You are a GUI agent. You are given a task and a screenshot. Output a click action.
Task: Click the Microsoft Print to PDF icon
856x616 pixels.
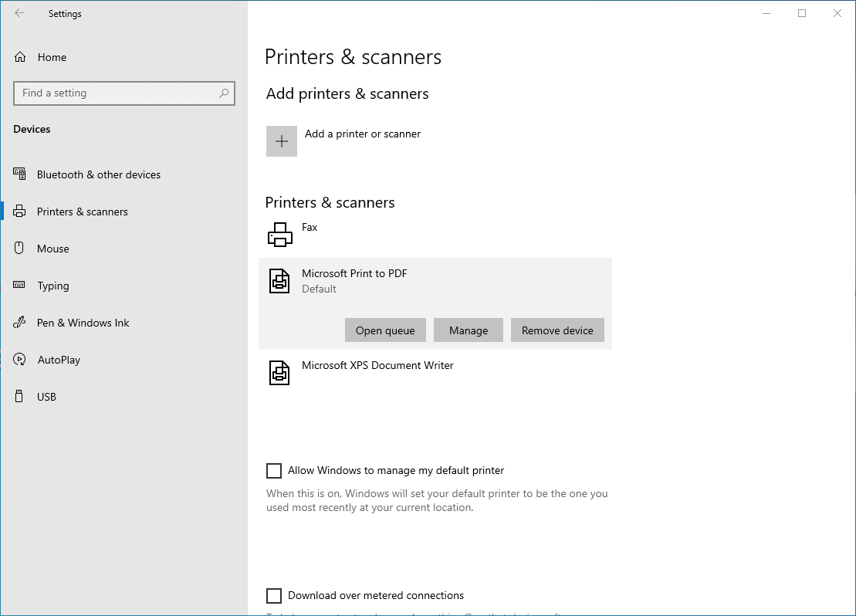coord(279,281)
